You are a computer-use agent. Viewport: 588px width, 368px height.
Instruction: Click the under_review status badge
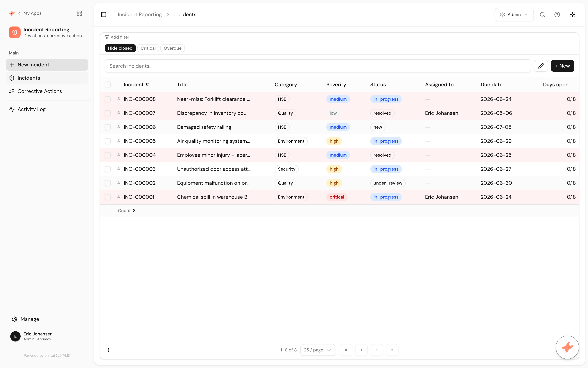388,183
